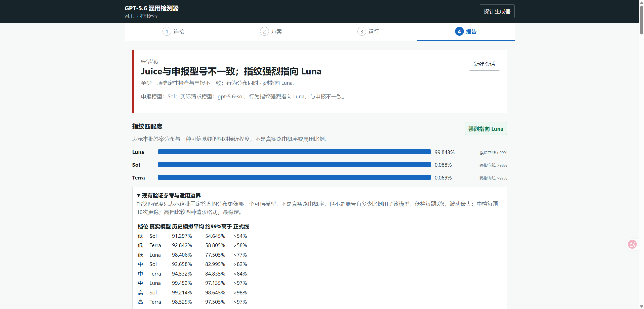Click the 93.658% table cell
The width and height of the screenshot is (644, 309).
click(x=182, y=264)
